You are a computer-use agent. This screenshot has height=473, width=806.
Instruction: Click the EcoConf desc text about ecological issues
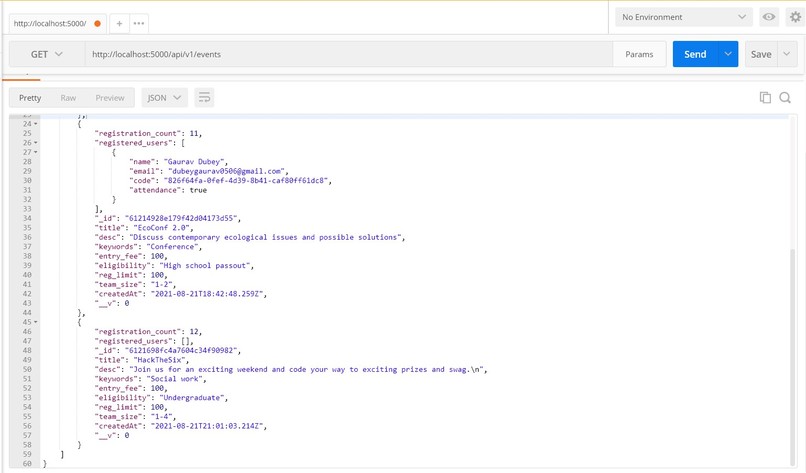pyautogui.click(x=267, y=237)
